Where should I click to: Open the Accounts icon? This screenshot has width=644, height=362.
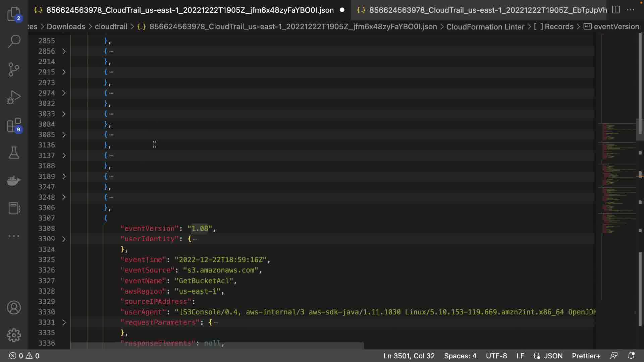[14, 307]
